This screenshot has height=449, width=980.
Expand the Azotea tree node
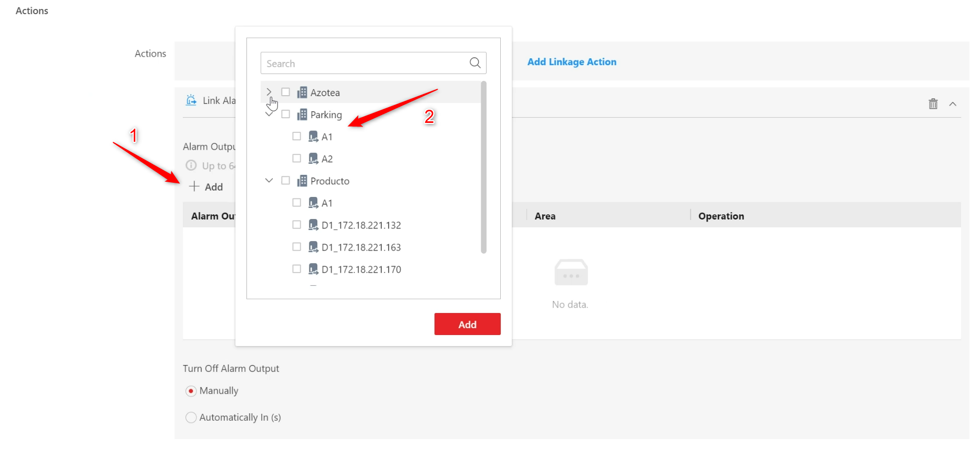269,92
